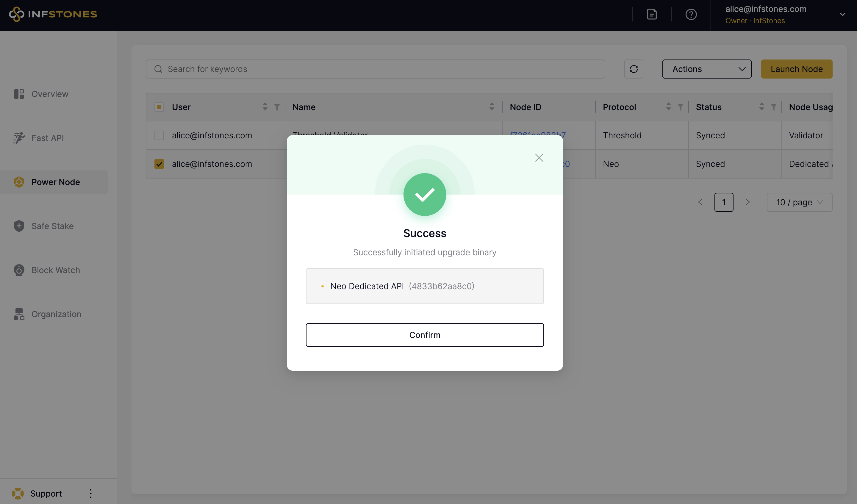Open the Actions dropdown
The image size is (857, 504).
coord(706,69)
